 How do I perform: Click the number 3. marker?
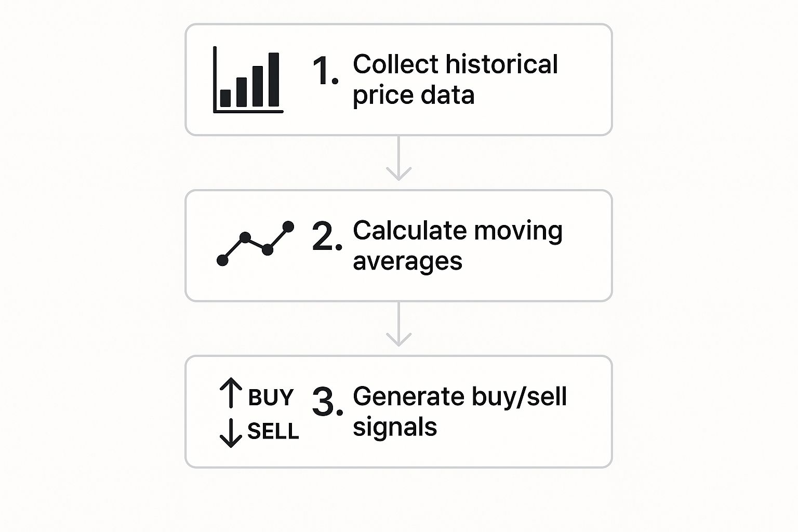(327, 402)
